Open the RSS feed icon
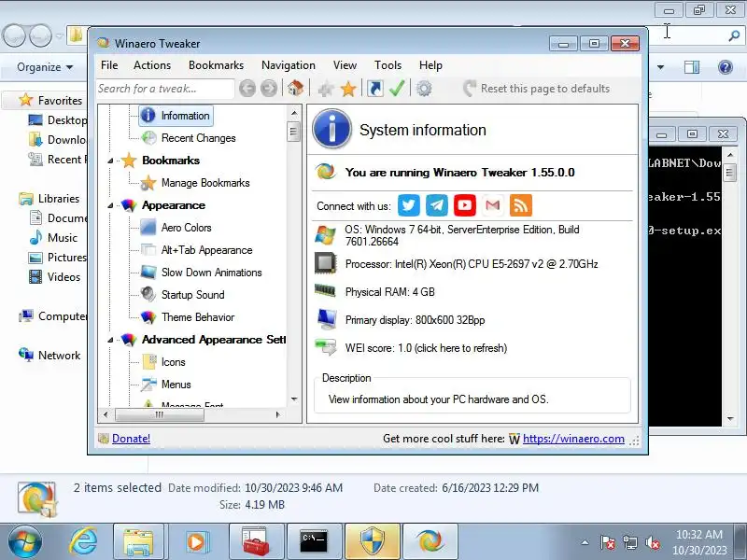 (521, 205)
